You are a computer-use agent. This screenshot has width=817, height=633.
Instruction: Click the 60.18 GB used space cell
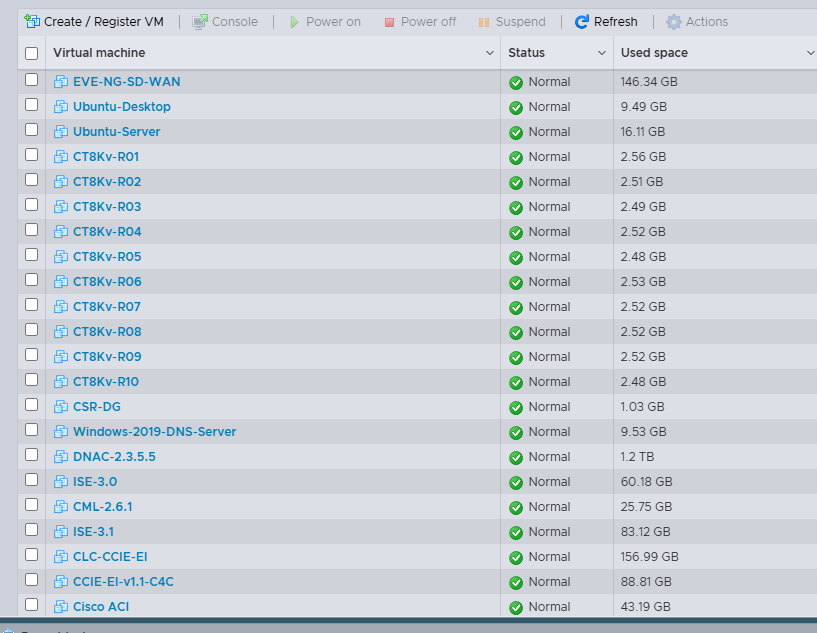(646, 482)
